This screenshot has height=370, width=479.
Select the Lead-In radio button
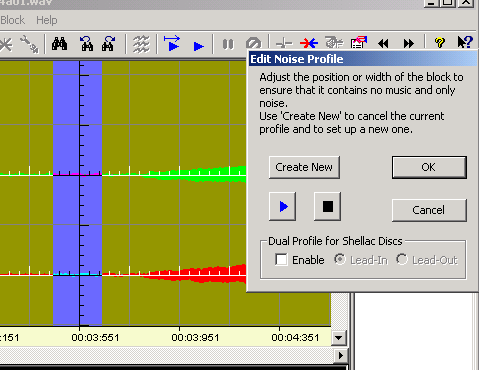tap(340, 259)
